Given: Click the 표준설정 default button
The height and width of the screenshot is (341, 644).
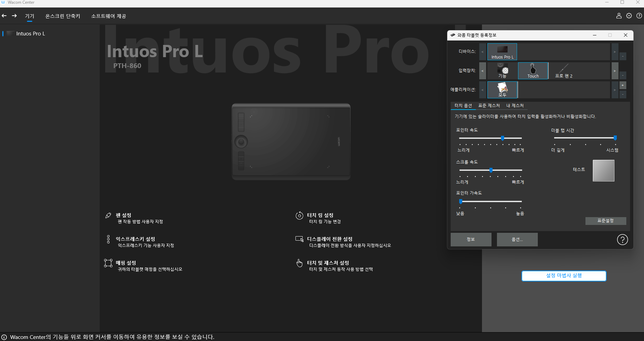Looking at the screenshot, I should pyautogui.click(x=606, y=221).
